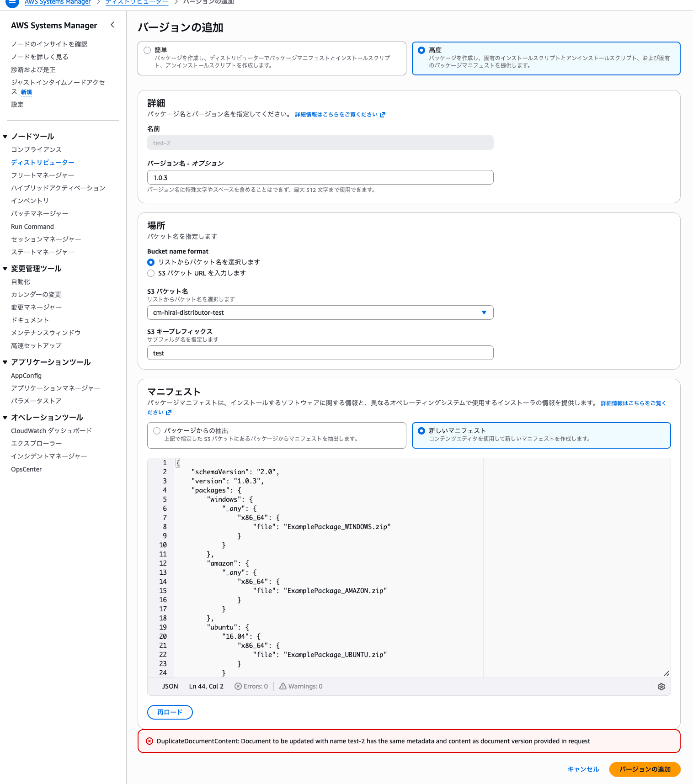Collapse the 変更管理ツール section
Screen dimensions: 693x784
(x=5, y=269)
